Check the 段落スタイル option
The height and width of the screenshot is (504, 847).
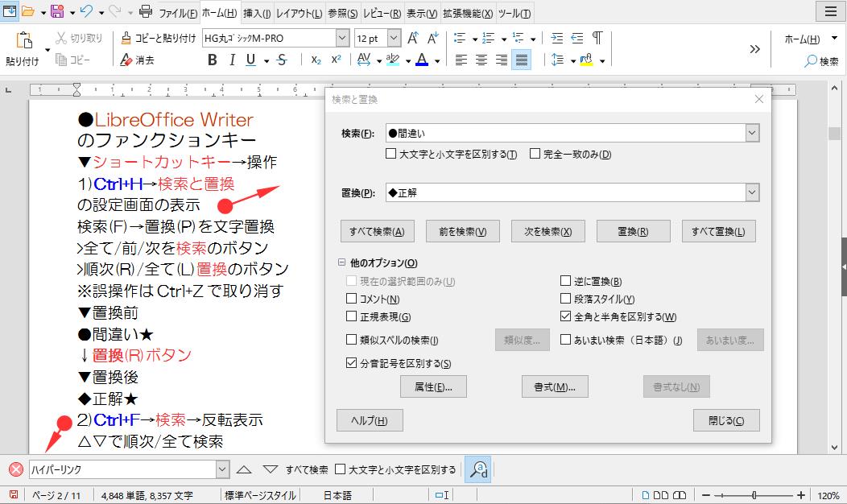pos(565,299)
